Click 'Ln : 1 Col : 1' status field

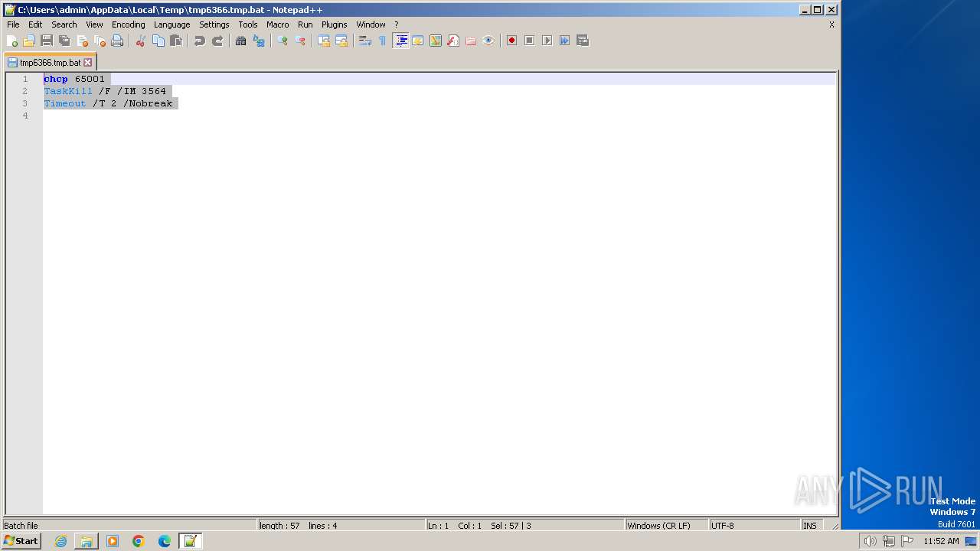[x=524, y=526]
